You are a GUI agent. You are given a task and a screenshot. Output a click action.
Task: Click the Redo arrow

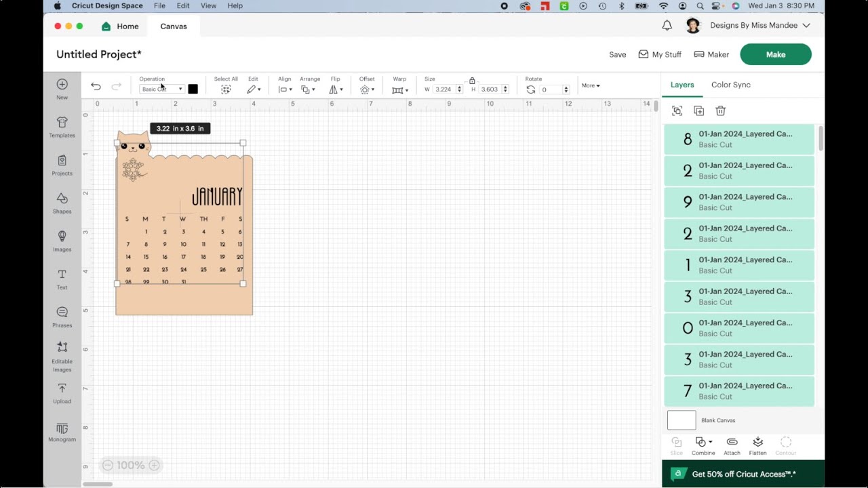point(116,86)
